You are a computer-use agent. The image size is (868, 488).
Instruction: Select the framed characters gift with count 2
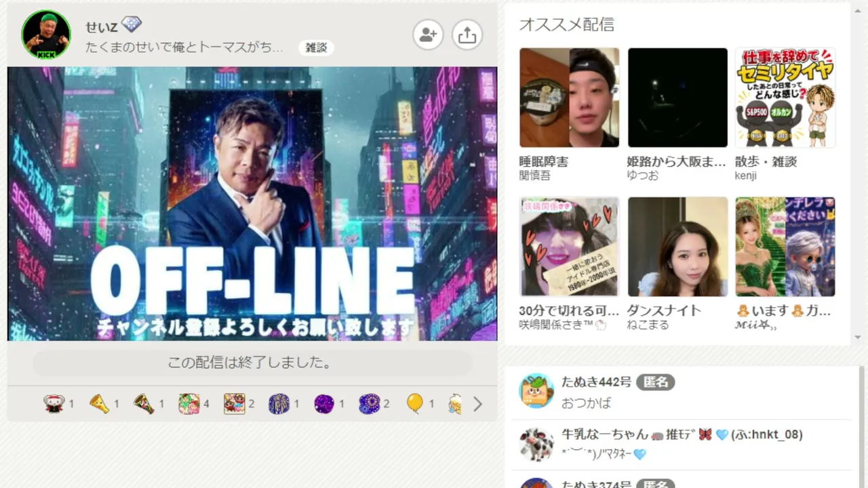pyautogui.click(x=234, y=404)
